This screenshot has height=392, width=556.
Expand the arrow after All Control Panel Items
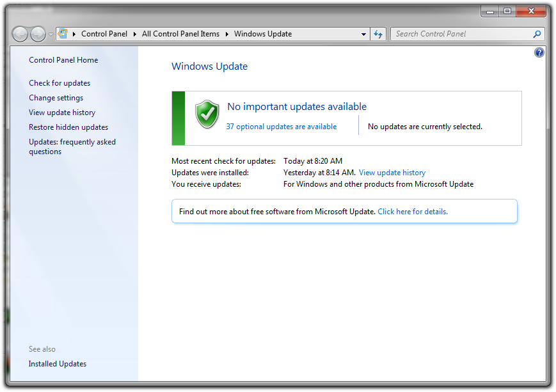(x=226, y=34)
